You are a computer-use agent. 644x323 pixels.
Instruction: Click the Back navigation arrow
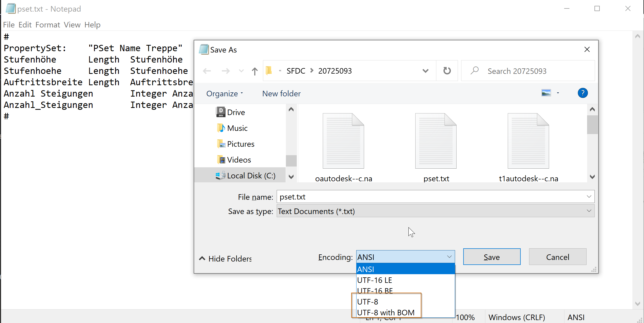[207, 71]
